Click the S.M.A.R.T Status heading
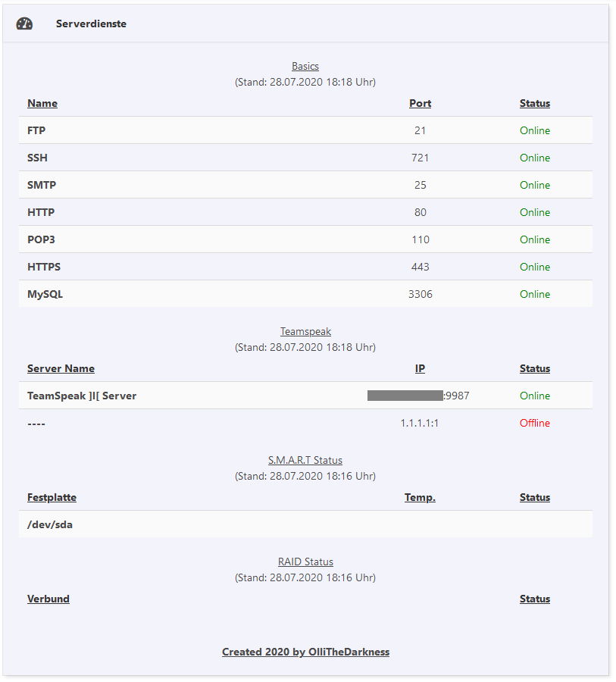This screenshot has height=682, width=616. pyautogui.click(x=305, y=460)
